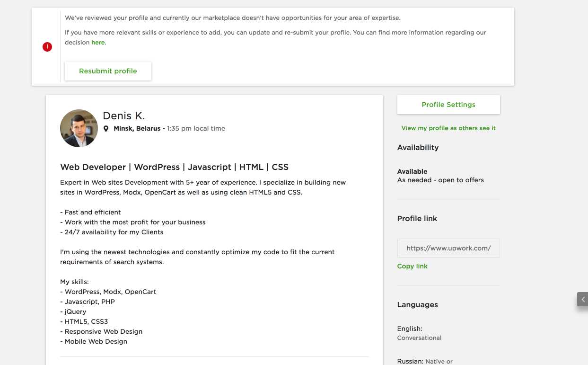The image size is (588, 365).
Task: Click the red error alert icon
Action: tap(47, 47)
